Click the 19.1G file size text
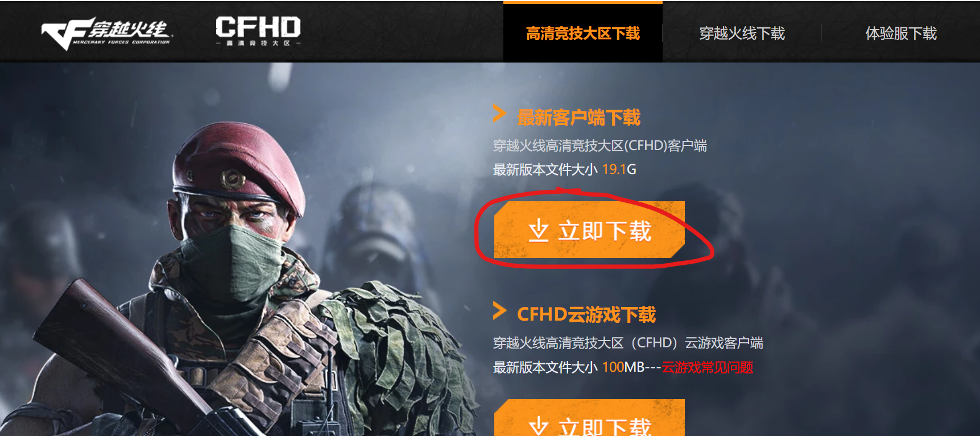980x436 pixels. click(x=619, y=169)
